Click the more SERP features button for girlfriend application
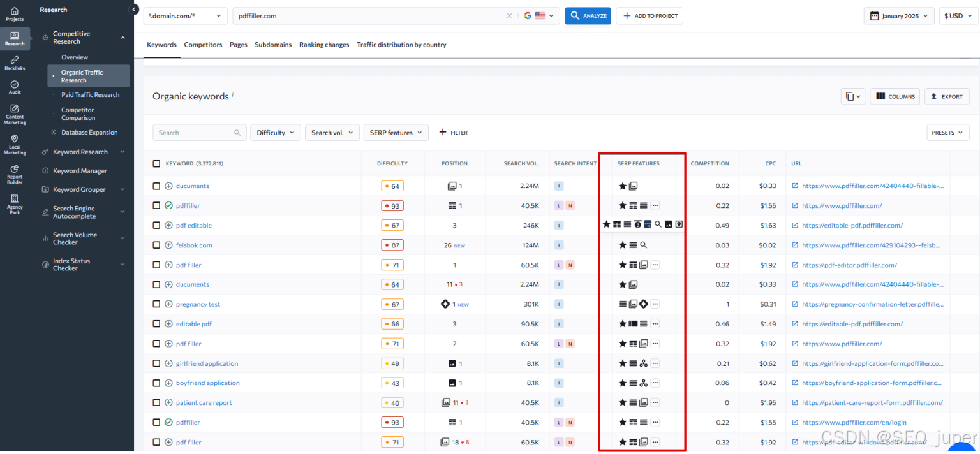 [x=655, y=363]
